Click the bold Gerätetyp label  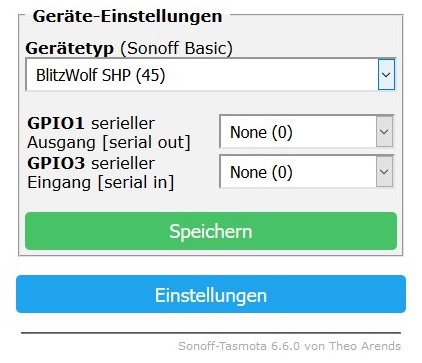click(70, 49)
